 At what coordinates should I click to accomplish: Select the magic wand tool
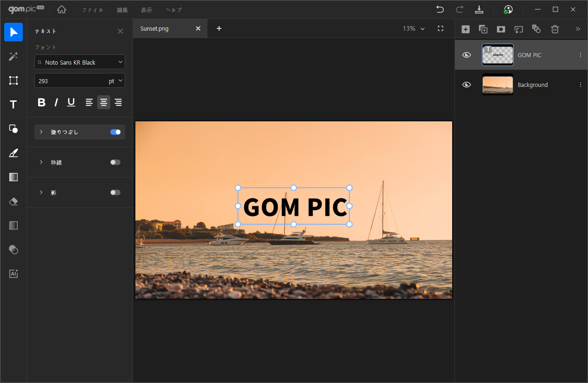click(x=13, y=56)
